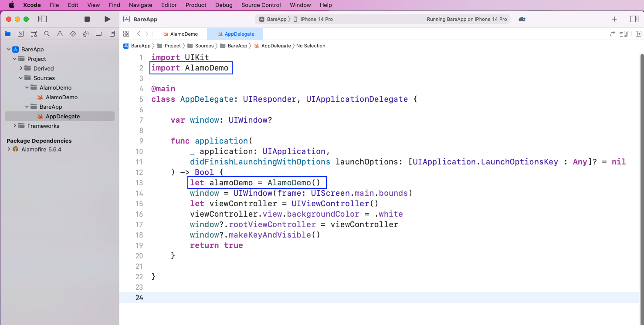Collapse the BareApp source folder
This screenshot has height=325, width=644.
pyautogui.click(x=27, y=107)
